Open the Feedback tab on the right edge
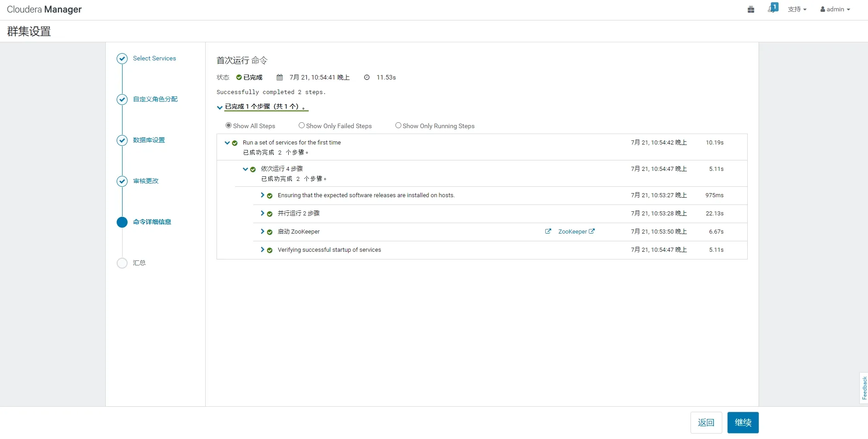The height and width of the screenshot is (439, 868). [x=863, y=388]
